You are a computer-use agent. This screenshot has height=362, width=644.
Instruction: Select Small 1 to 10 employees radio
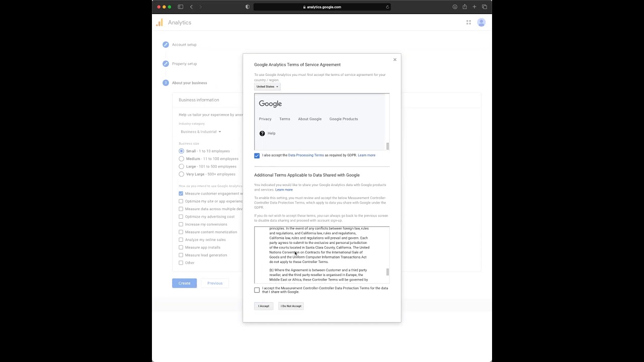pos(182,151)
